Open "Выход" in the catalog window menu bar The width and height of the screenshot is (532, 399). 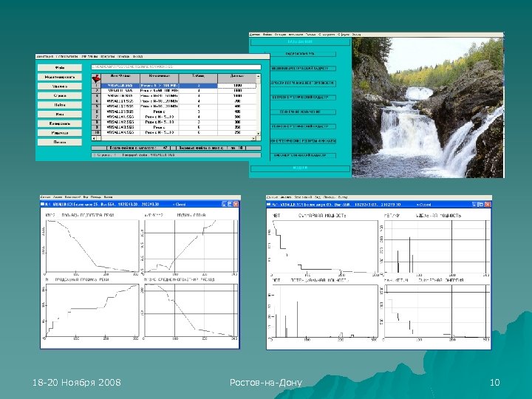point(137,57)
